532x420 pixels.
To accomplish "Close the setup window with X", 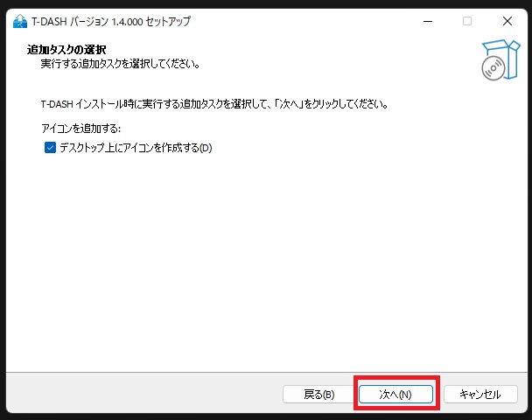I will 507,21.
